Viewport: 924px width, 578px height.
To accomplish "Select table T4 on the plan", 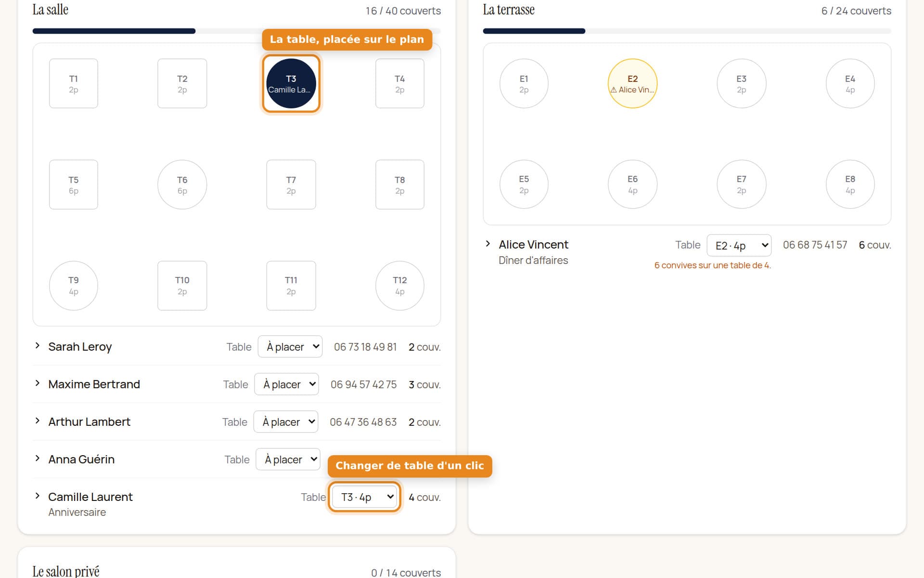I will click(x=400, y=83).
